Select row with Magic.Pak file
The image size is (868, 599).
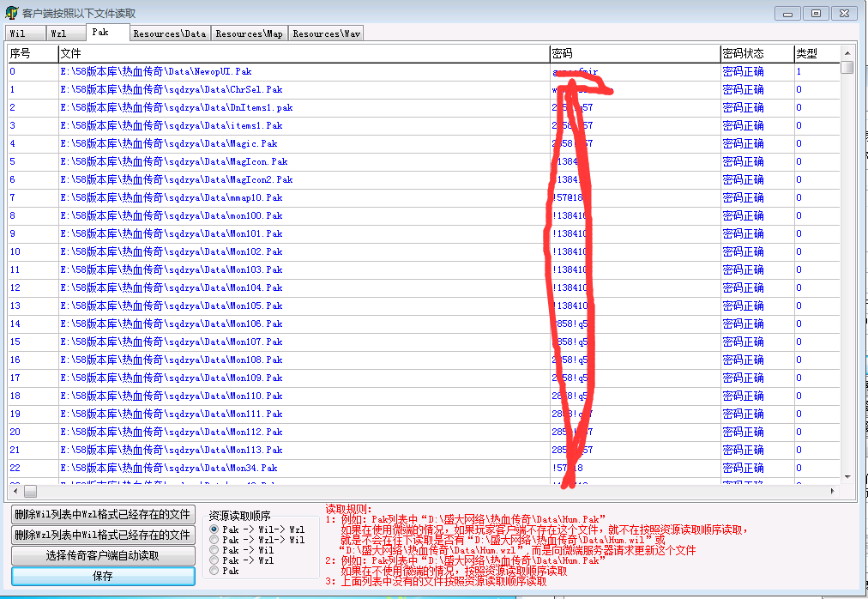[x=424, y=143]
